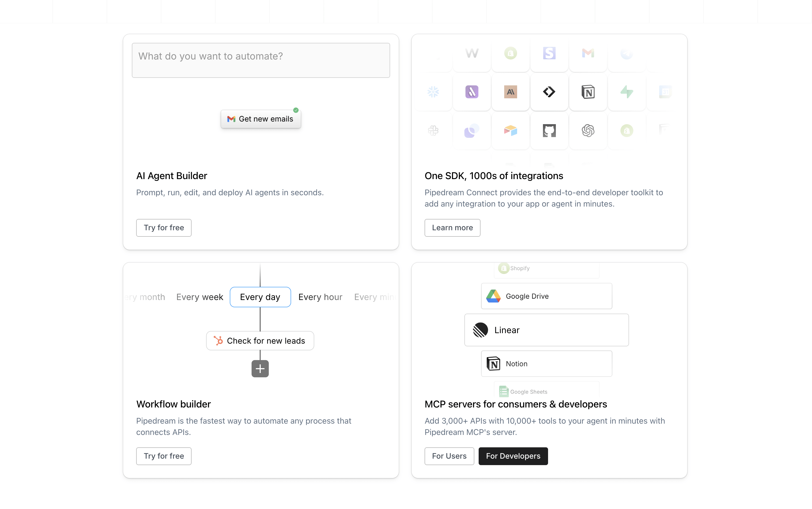This screenshot has width=812, height=509.
Task: Click 'Pipedream is the fastest way to automate' text
Action: tap(244, 427)
